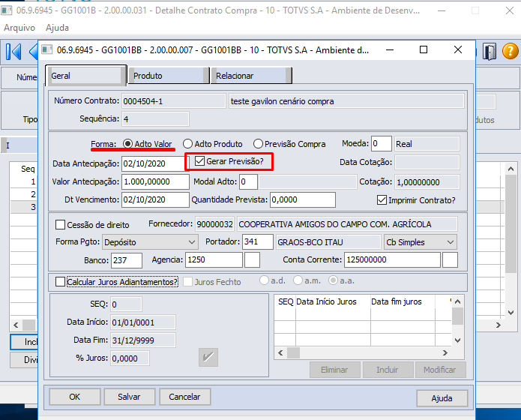Image resolution: width=521 pixels, height=420 pixels.
Task: Click the juros grid vertical scroll down arrow
Action: coord(457,340)
